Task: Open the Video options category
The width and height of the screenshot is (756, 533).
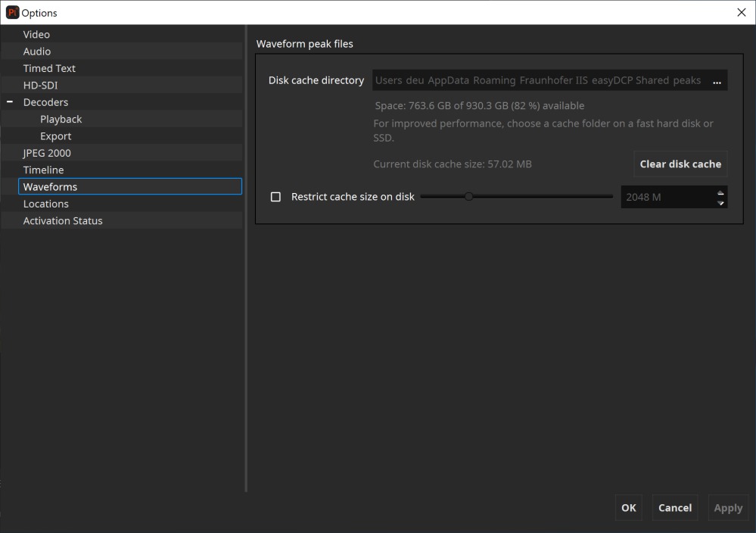Action: click(x=36, y=35)
